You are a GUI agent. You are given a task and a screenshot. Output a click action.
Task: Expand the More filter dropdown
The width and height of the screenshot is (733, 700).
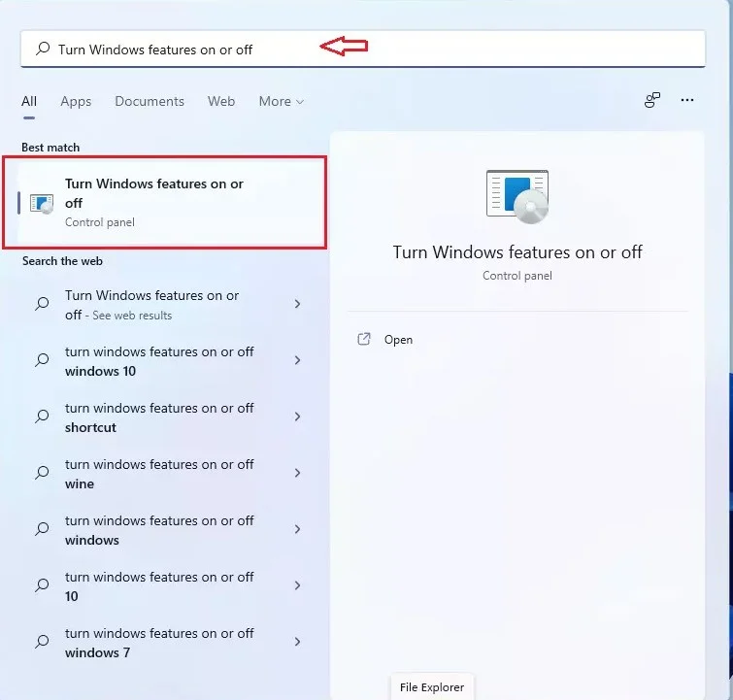point(281,101)
